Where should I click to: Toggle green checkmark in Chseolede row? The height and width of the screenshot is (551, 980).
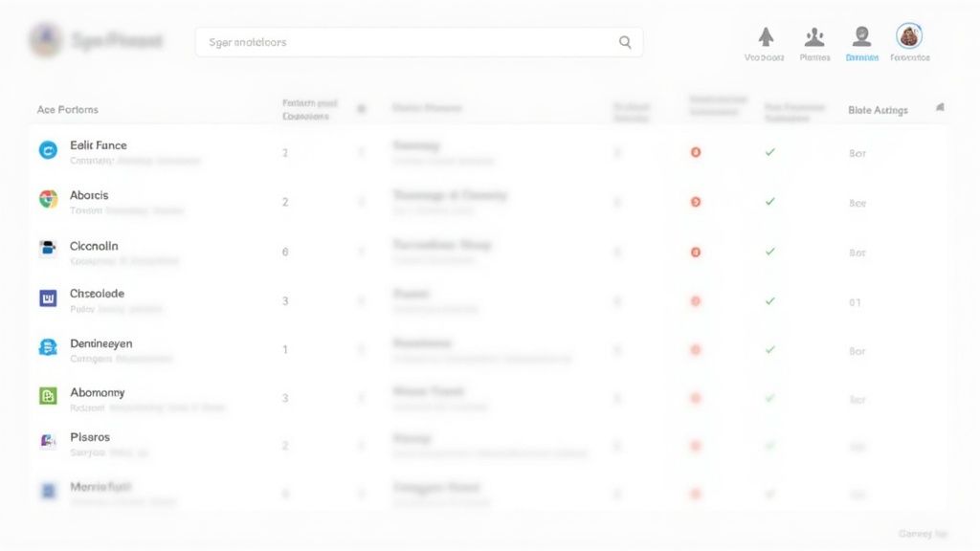click(769, 301)
